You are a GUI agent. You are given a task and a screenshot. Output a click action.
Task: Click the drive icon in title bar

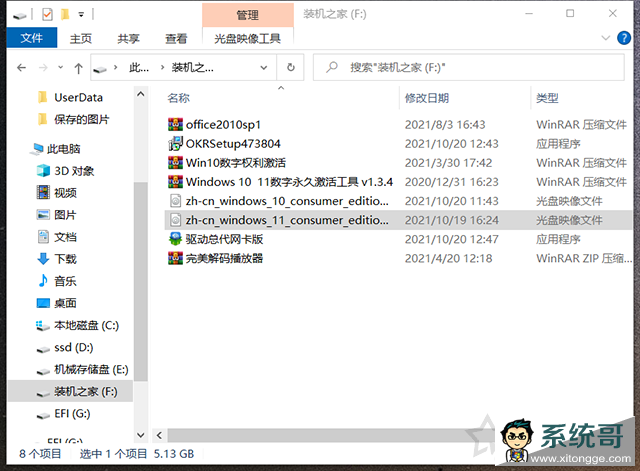pos(20,16)
